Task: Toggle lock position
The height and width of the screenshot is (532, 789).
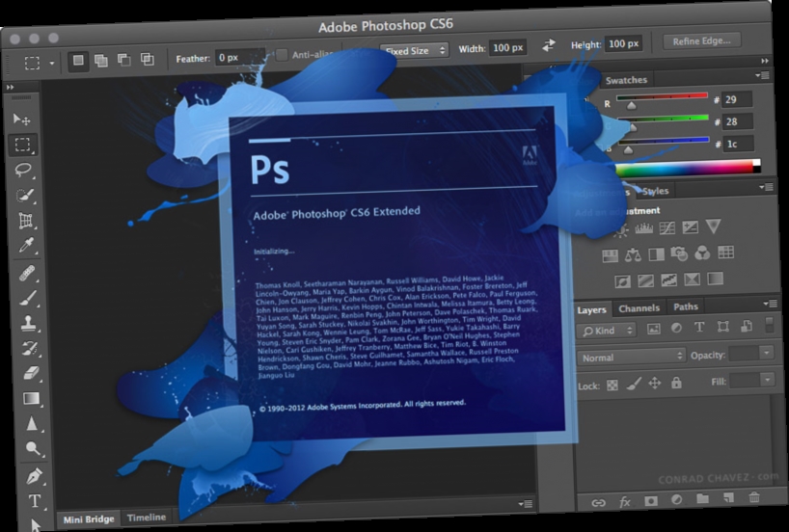Action: [654, 384]
